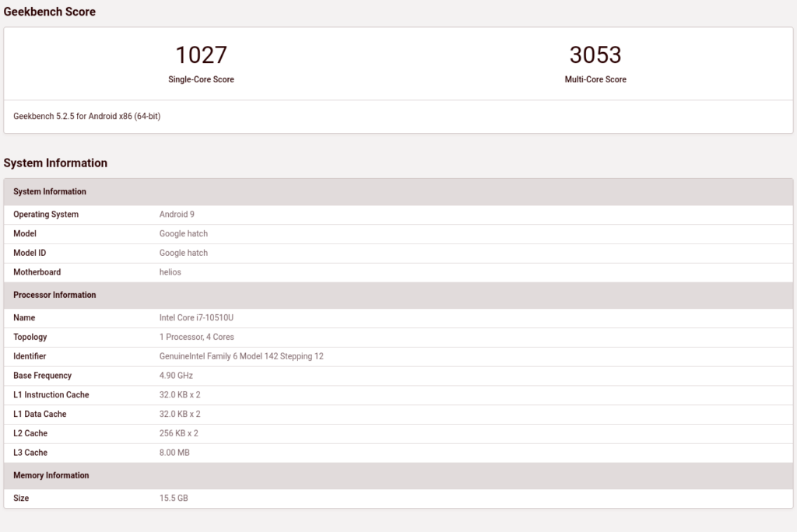Viewport: 797px width, 532px height.
Task: Click the 'Model ID' row label
Action: [30, 253]
